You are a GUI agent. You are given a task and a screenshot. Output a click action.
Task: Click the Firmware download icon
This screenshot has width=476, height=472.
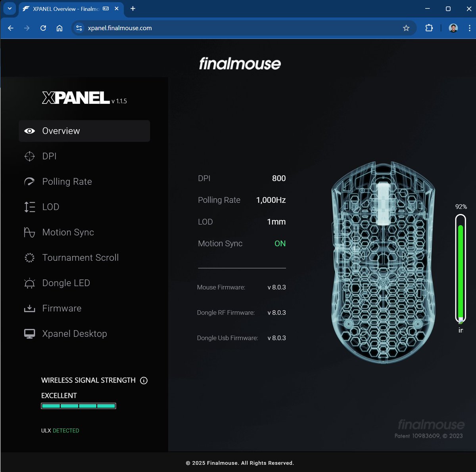coord(30,308)
